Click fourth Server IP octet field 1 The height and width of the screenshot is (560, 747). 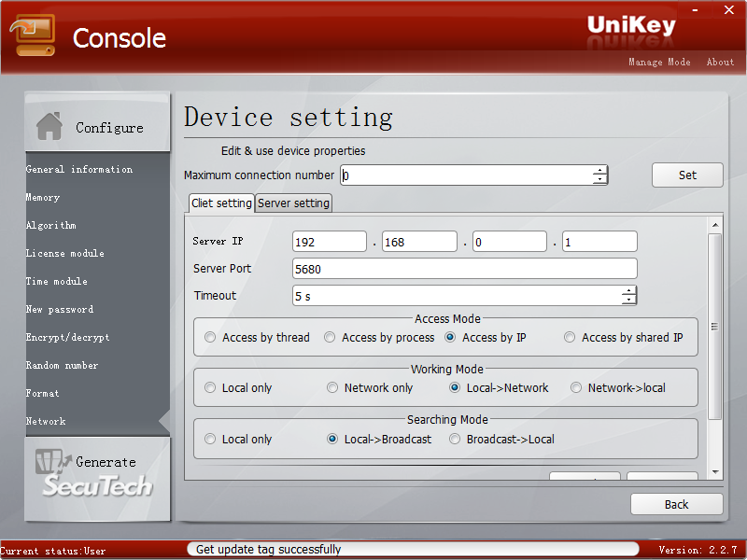pos(599,242)
